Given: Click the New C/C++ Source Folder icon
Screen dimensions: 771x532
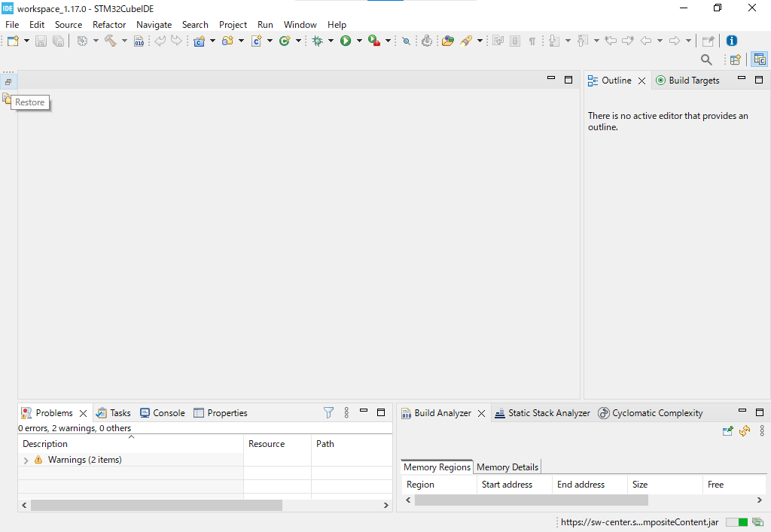Looking at the screenshot, I should tap(227, 41).
